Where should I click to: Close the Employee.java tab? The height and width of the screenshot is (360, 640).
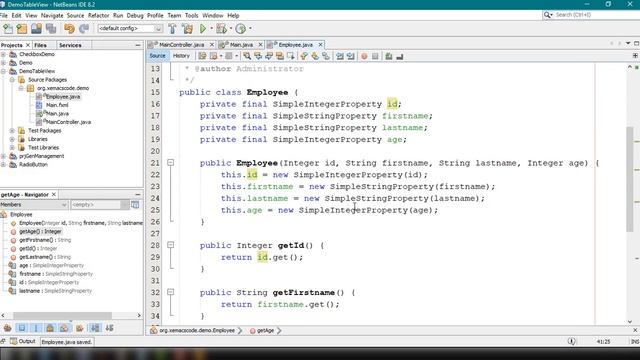(x=320, y=44)
